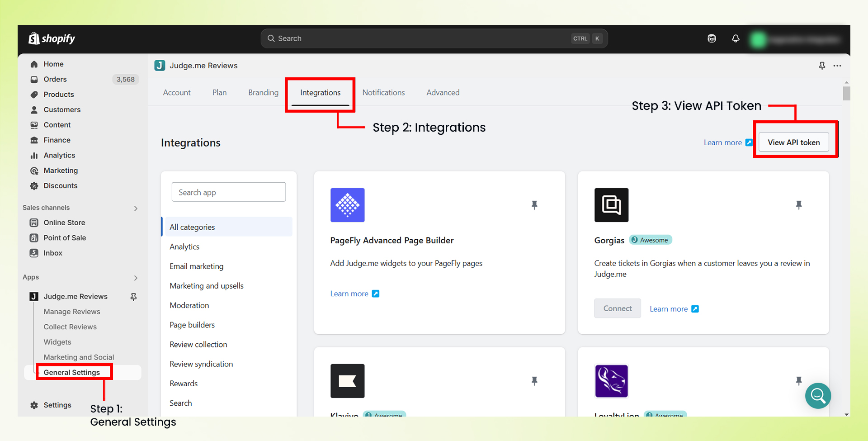The image size is (868, 441).
Task: Pin the Gorgias integration card
Action: point(798,205)
